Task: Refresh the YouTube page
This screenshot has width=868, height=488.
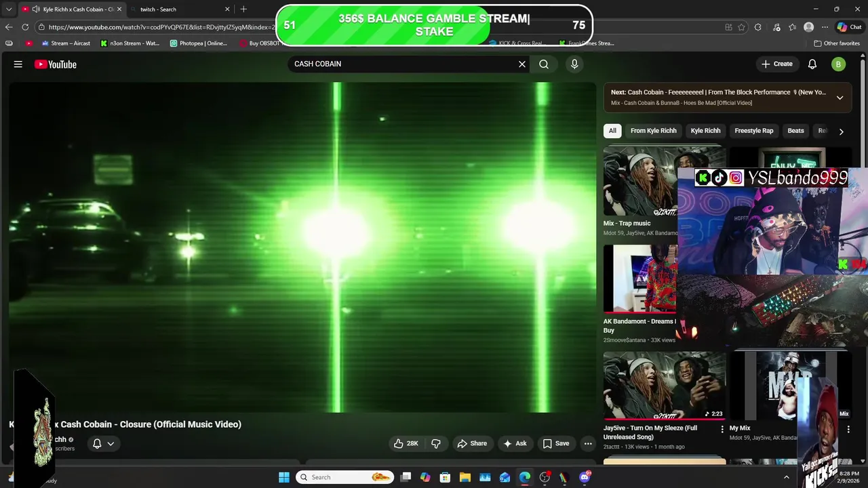Action: [x=25, y=27]
